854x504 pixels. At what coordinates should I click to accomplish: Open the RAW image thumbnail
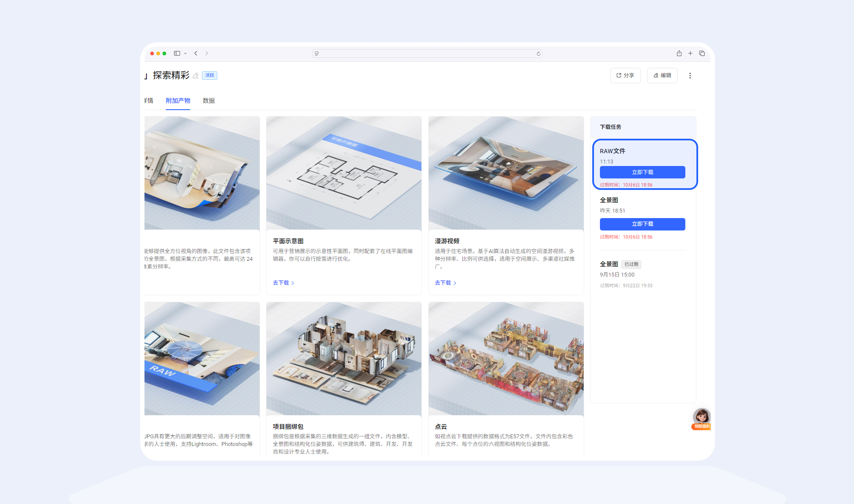click(x=202, y=358)
